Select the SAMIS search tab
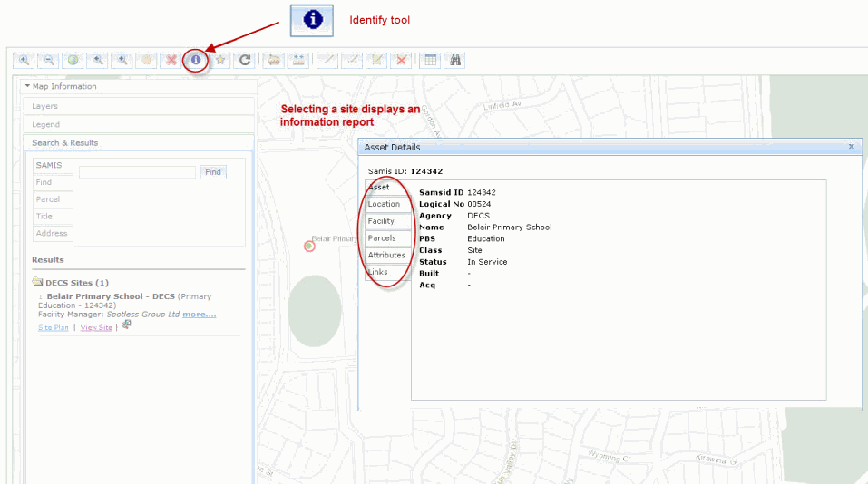The image size is (868, 484). click(54, 165)
